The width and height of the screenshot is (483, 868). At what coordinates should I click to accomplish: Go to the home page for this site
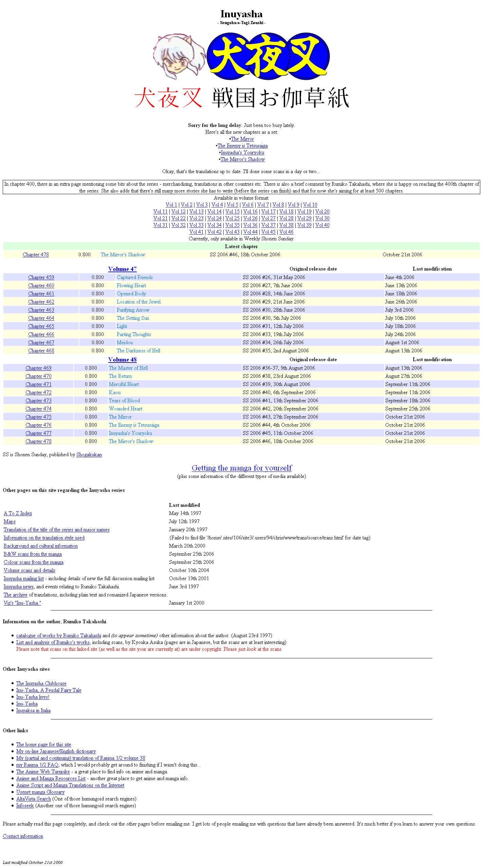pyautogui.click(x=44, y=744)
